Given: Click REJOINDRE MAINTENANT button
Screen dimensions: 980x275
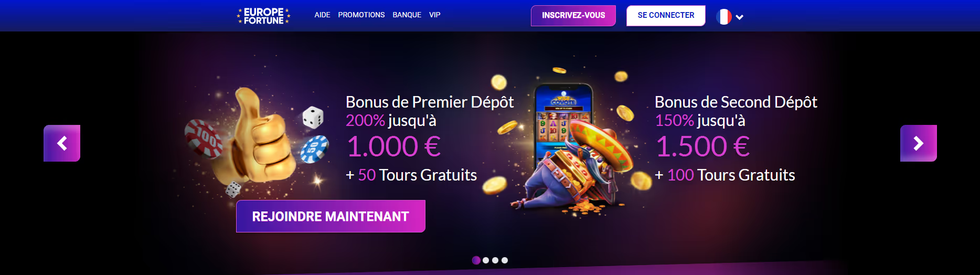Looking at the screenshot, I should coord(331,216).
